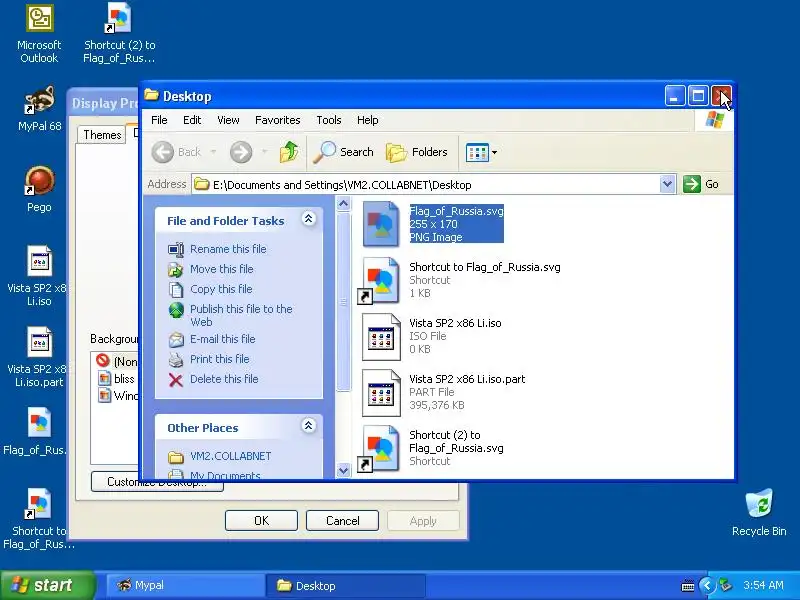The height and width of the screenshot is (600, 800).
Task: Select Shortcut (2) to Flag_of_Rus desktop icon
Action: point(119,33)
